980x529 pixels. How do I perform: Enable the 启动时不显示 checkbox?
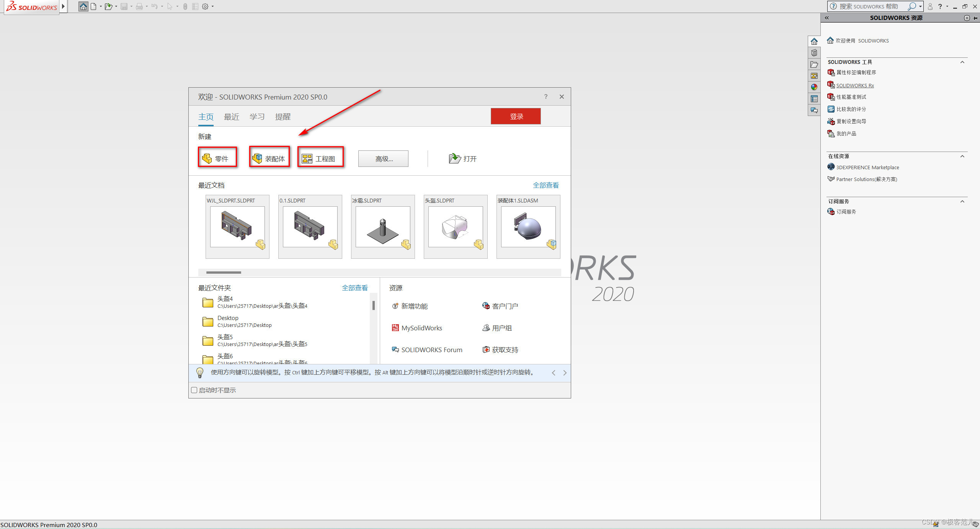(194, 390)
